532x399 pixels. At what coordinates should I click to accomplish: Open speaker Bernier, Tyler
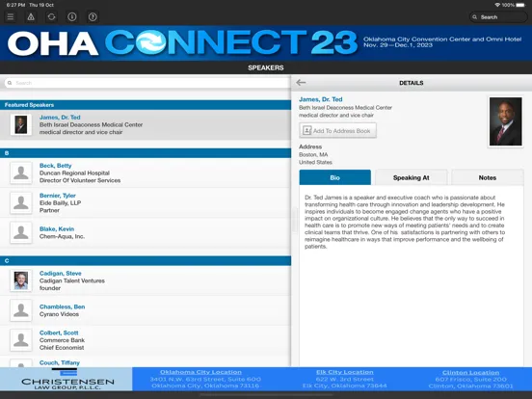(x=146, y=203)
